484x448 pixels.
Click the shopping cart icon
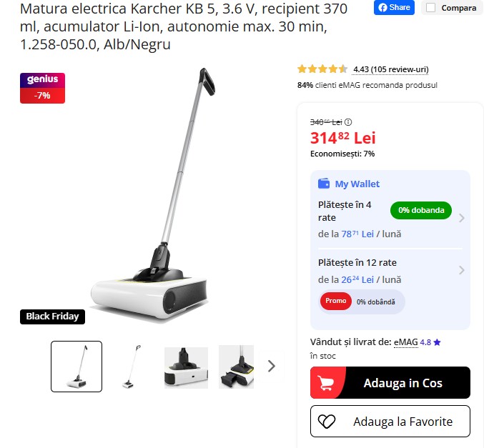[x=326, y=383]
